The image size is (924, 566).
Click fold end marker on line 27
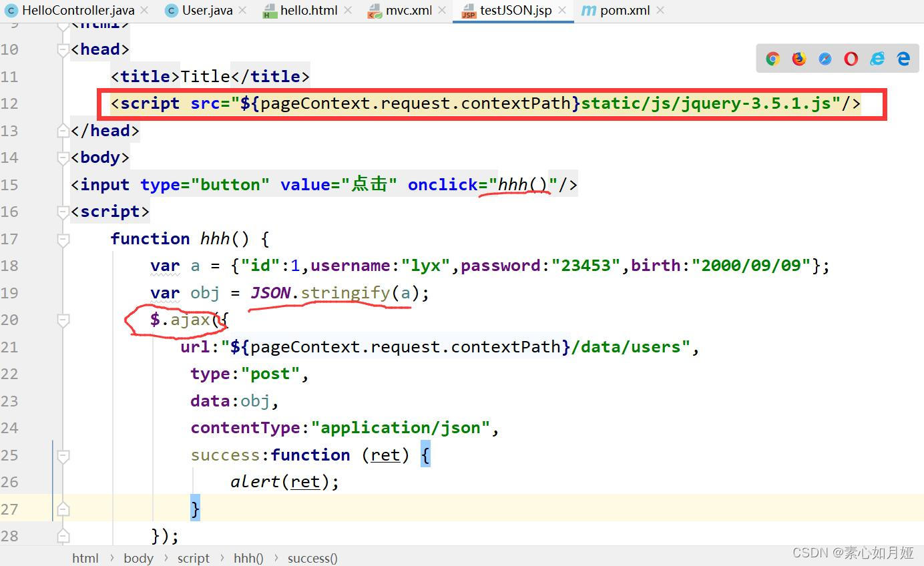(x=63, y=509)
